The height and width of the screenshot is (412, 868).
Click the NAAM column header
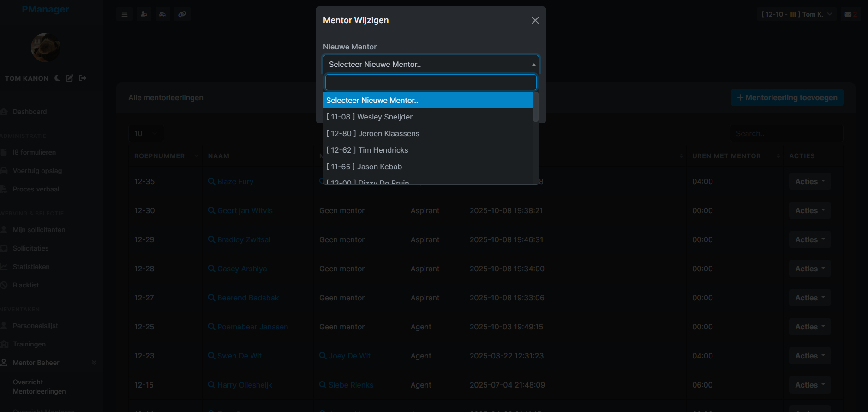coord(219,156)
